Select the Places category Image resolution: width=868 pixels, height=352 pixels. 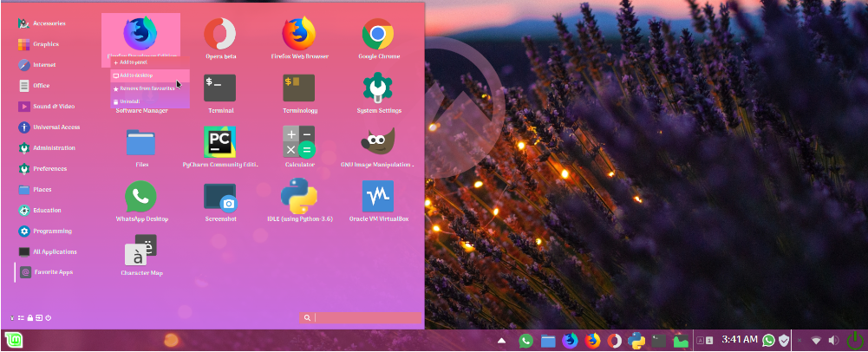point(35,189)
